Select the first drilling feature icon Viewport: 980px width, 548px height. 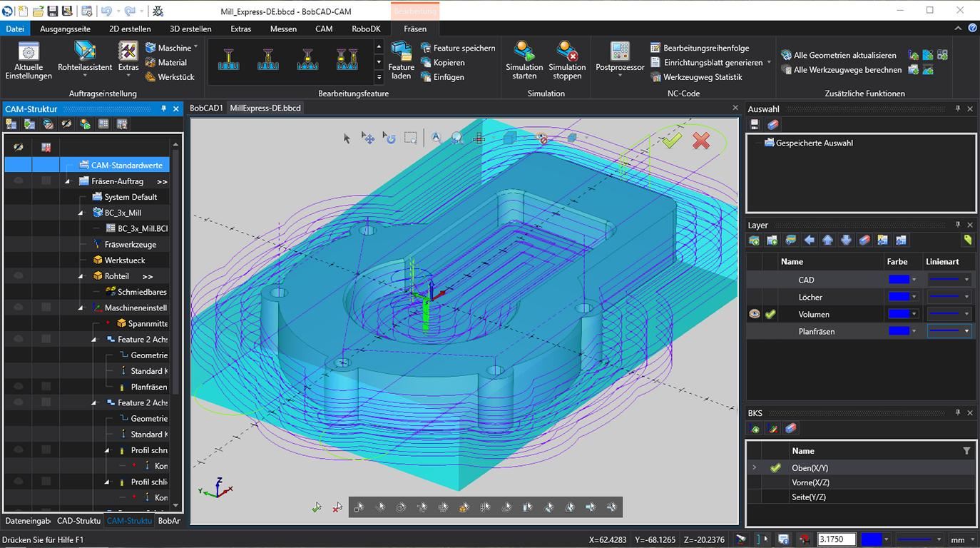[x=229, y=60]
